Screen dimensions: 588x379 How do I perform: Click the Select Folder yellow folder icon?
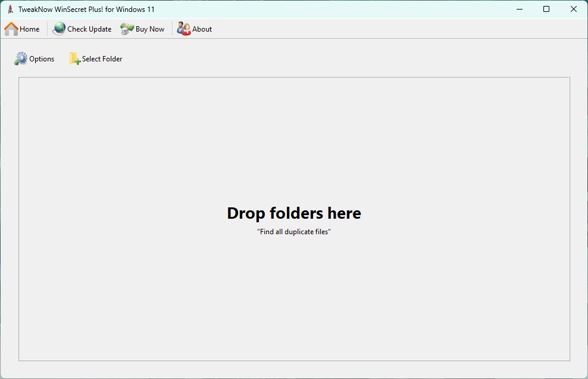pyautogui.click(x=74, y=58)
